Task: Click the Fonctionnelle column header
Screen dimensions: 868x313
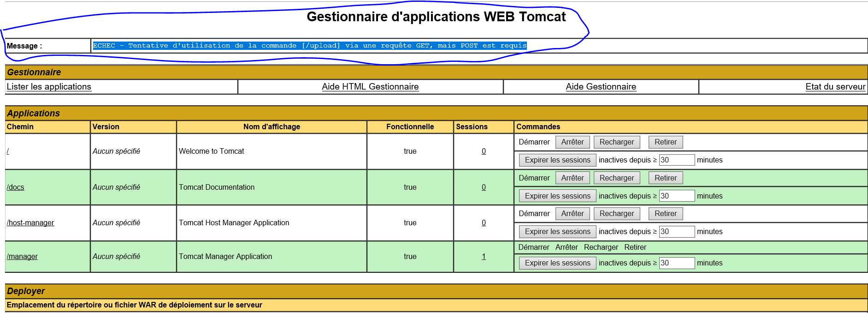Action: [x=410, y=127]
